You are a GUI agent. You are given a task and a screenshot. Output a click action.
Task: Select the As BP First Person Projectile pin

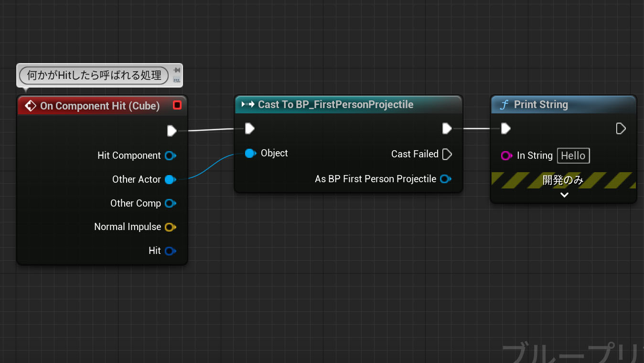pos(445,179)
